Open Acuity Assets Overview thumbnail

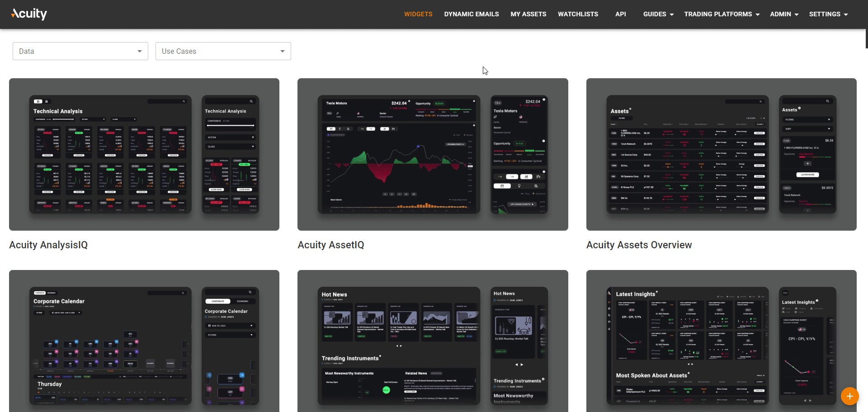pyautogui.click(x=721, y=154)
